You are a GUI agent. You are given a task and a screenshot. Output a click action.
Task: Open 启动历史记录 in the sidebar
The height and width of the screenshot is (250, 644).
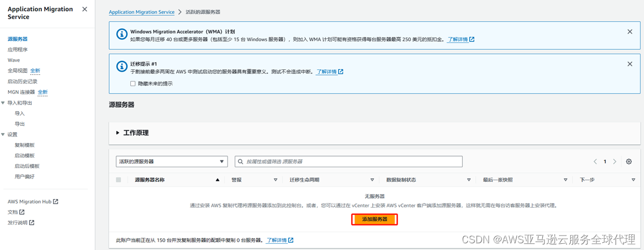22,82
